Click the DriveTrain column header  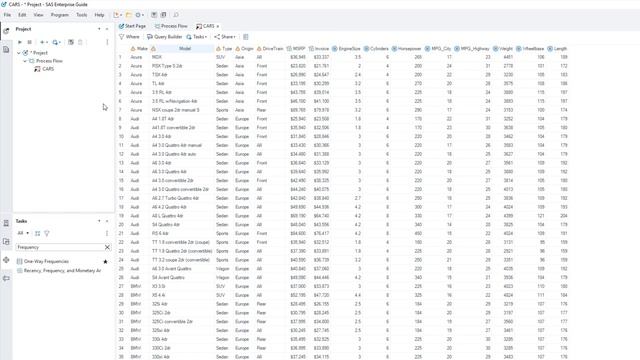(270, 49)
